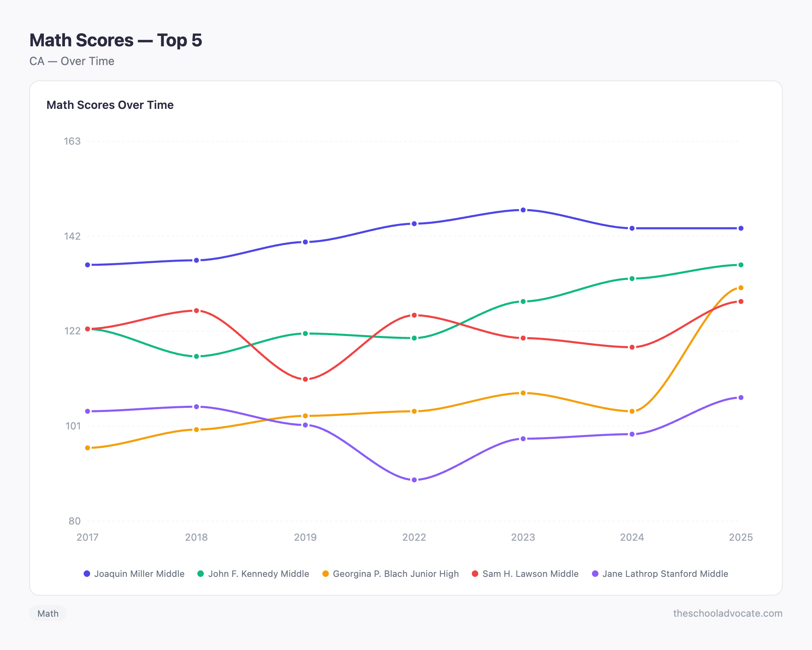
Task: Click the 2022 x-axis label
Action: pyautogui.click(x=414, y=537)
